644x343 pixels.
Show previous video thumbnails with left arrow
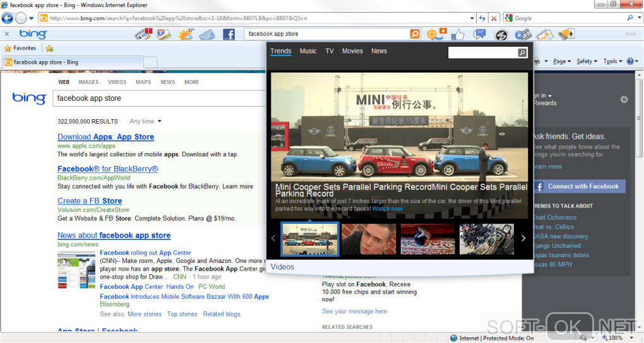click(x=273, y=238)
